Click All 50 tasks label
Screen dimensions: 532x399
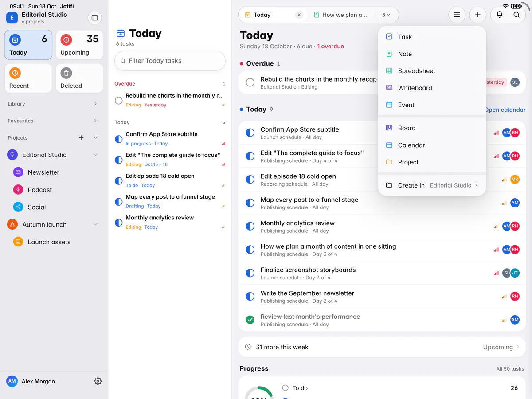(x=510, y=369)
